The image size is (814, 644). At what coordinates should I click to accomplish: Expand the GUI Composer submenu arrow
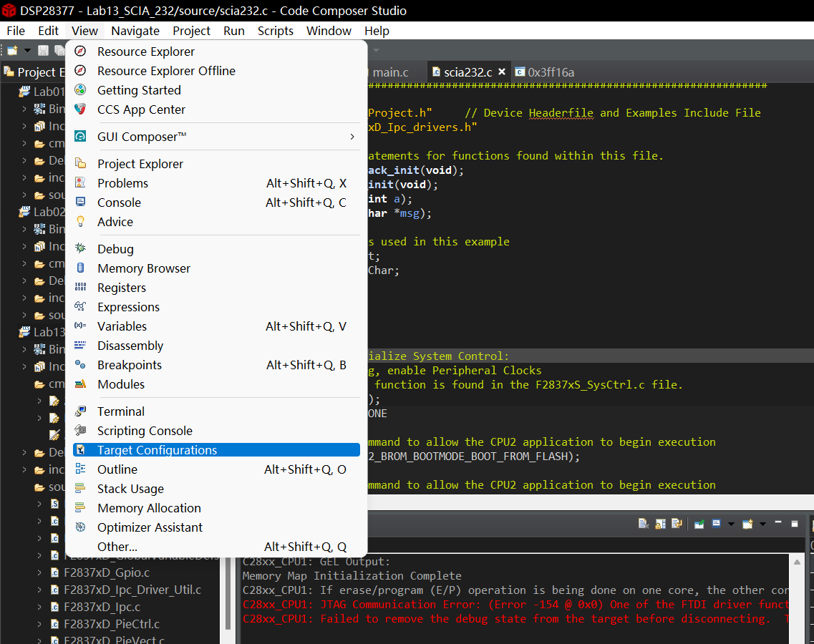[x=352, y=137]
